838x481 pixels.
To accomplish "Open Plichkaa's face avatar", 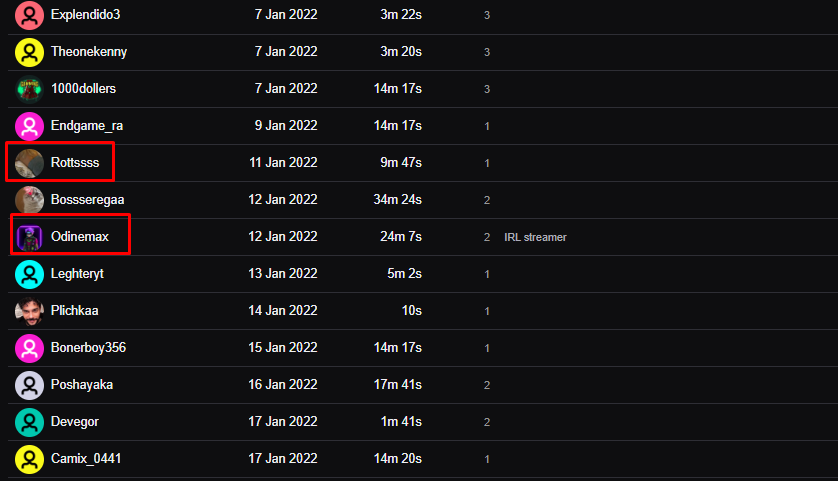I will (29, 311).
